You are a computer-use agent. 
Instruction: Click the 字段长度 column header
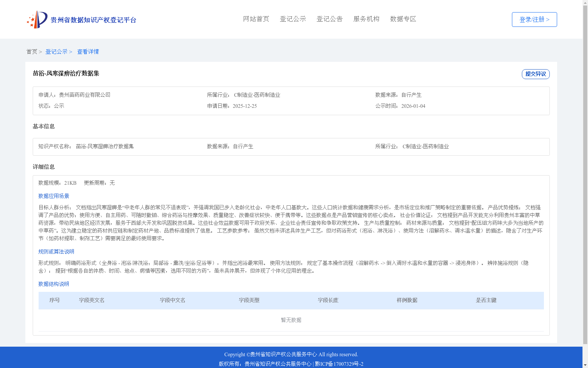[x=328, y=300]
